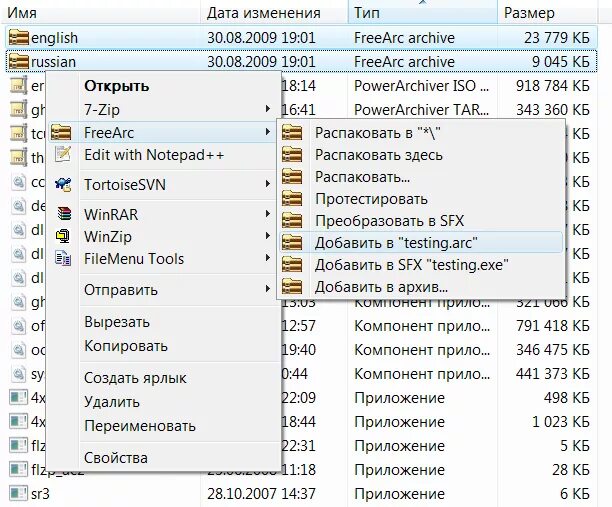The image size is (612, 507).
Task: Click the application icon of sr3 file
Action: coord(18,493)
